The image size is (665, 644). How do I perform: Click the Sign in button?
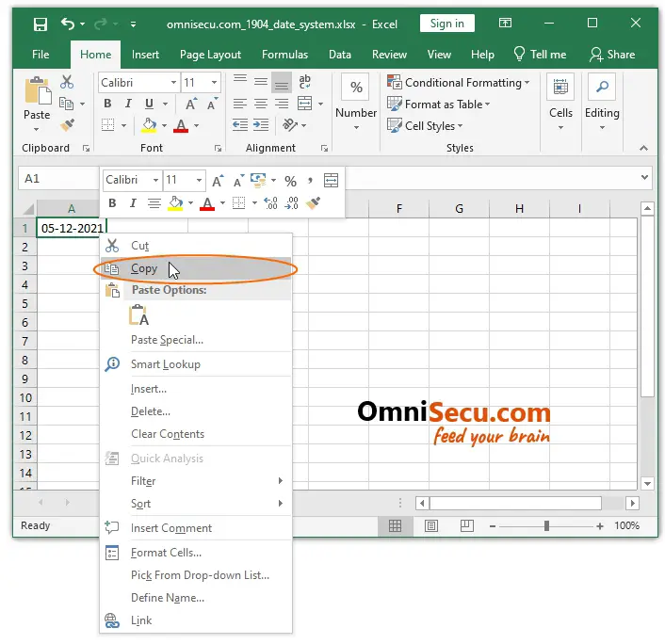pos(447,24)
